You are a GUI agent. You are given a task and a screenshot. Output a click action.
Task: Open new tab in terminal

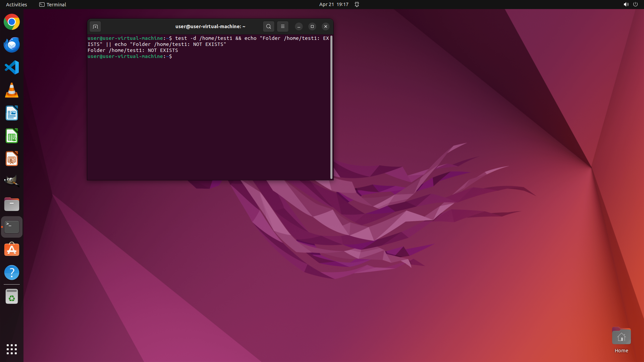95,26
